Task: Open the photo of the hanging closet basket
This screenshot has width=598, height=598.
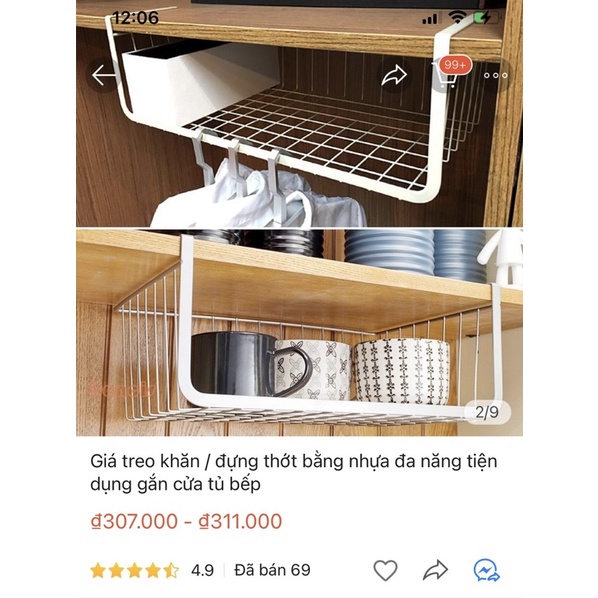Action: coord(299,114)
